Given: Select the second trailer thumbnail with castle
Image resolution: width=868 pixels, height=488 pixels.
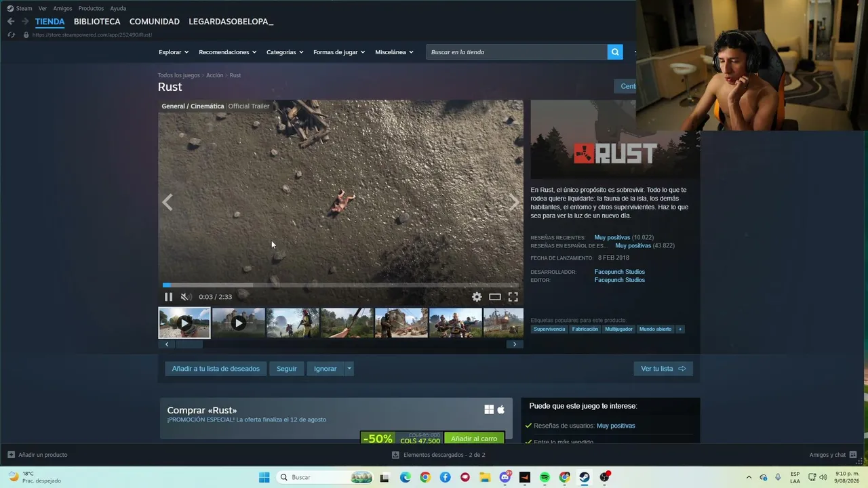Looking at the screenshot, I should pyautogui.click(x=239, y=323).
